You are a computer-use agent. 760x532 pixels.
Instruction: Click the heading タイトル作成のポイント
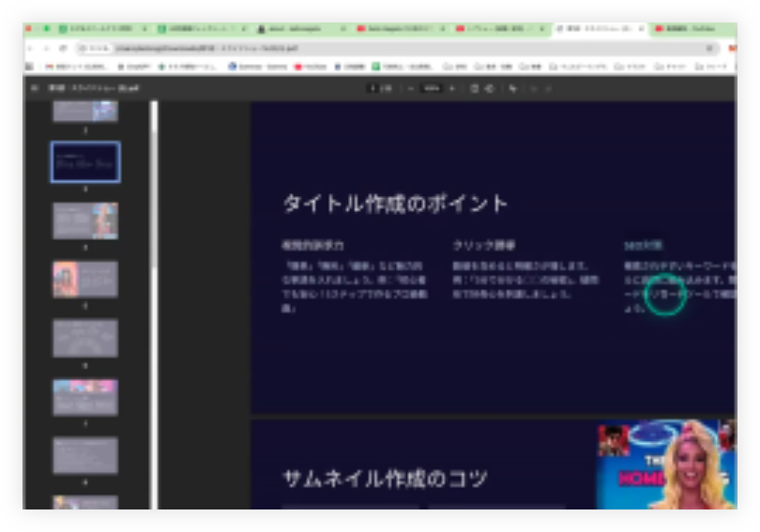pos(395,204)
